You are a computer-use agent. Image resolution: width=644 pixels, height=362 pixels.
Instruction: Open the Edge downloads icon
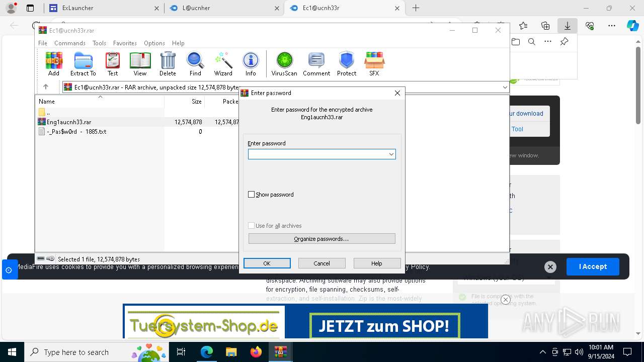pos(567,26)
